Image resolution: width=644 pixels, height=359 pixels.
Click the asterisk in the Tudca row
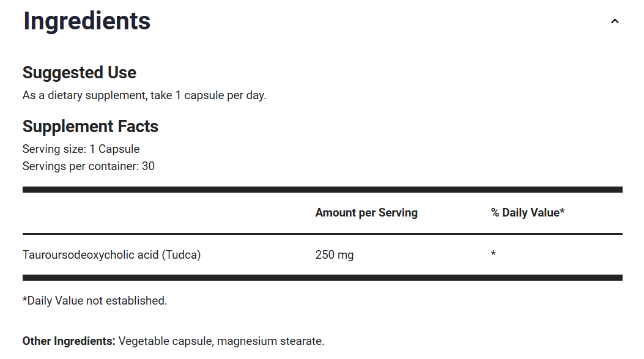tap(493, 254)
